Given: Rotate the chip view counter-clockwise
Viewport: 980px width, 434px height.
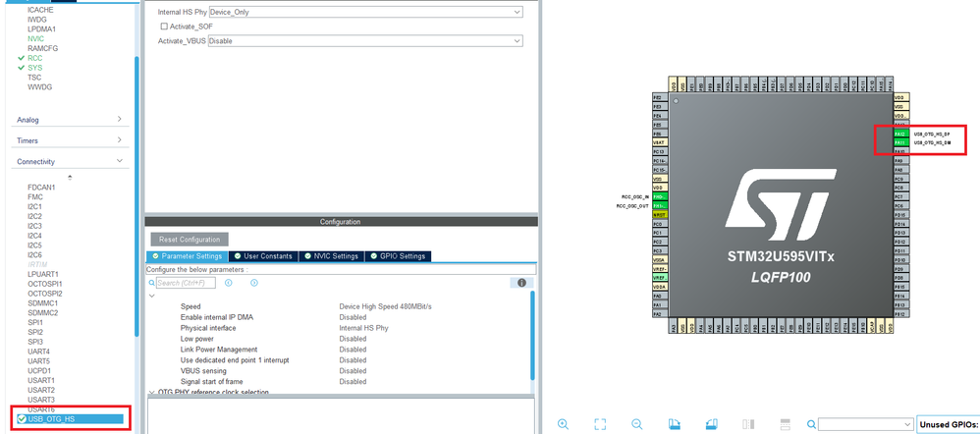Looking at the screenshot, I should pyautogui.click(x=711, y=424).
